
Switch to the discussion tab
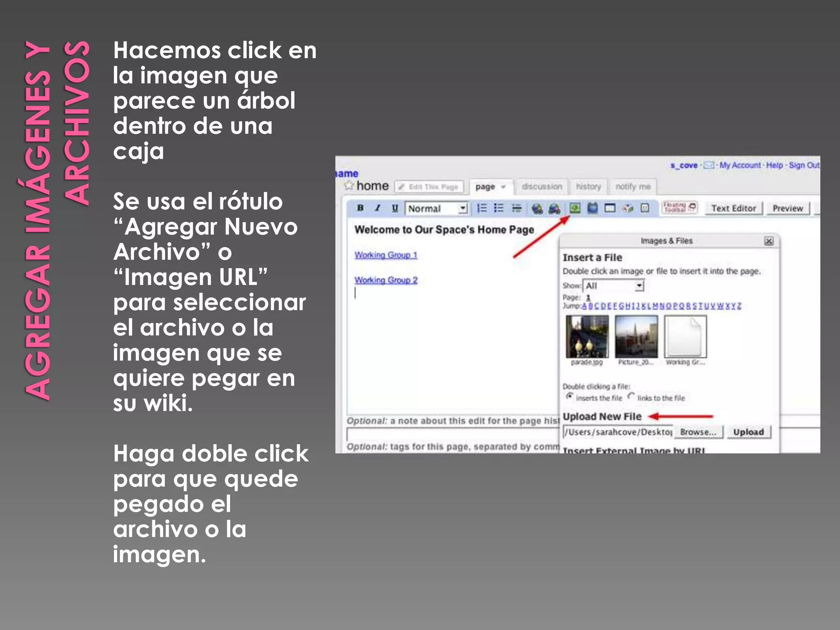542,187
